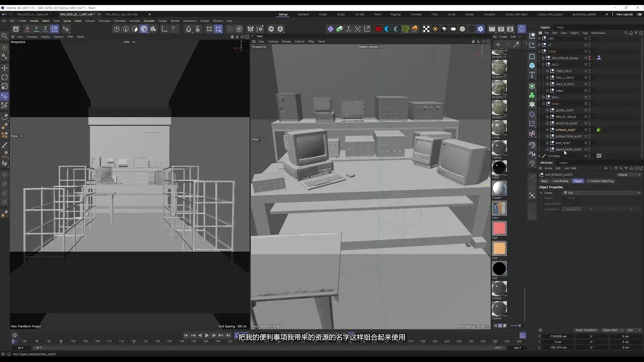This screenshot has width=644, height=362.
Task: Toggle visibility dots for WALL object
Action: pyautogui.click(x=589, y=97)
